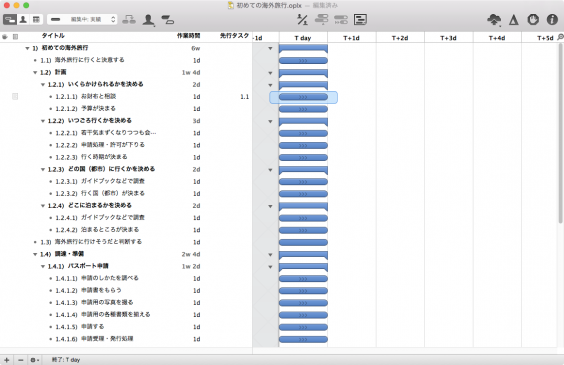Viewport: 564px width, 365px height.
Task: Click the T+1d timeline header
Action: 352,38
